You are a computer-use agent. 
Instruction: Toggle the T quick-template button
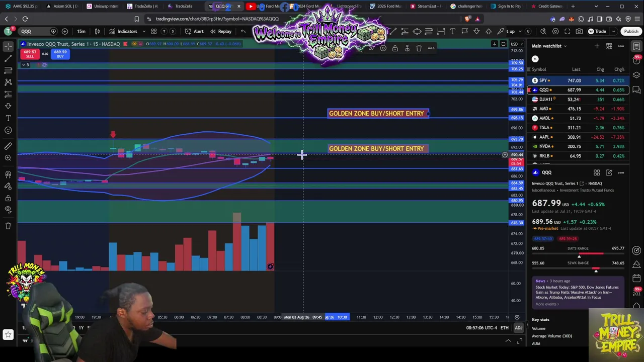pos(164,31)
